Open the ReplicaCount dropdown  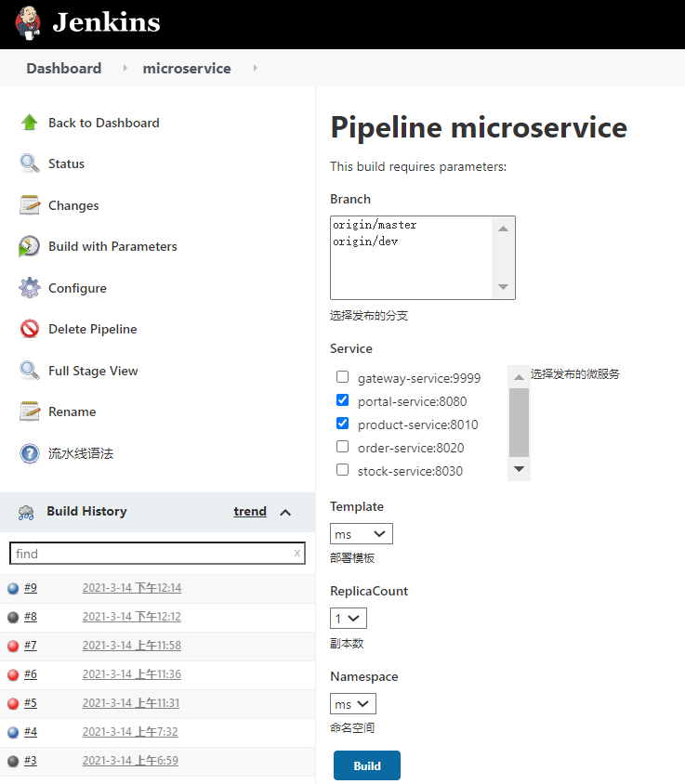(349, 619)
